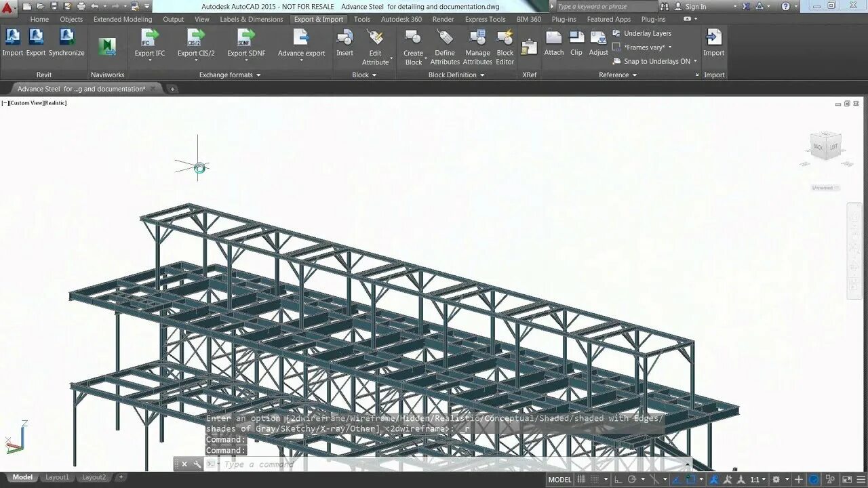Click the MODEL space button in status bar

(x=559, y=479)
